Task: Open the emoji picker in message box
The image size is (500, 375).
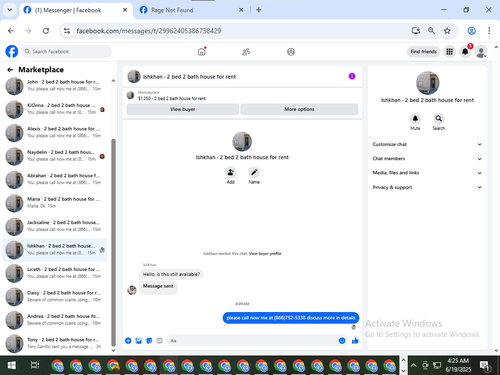Action: [x=342, y=340]
